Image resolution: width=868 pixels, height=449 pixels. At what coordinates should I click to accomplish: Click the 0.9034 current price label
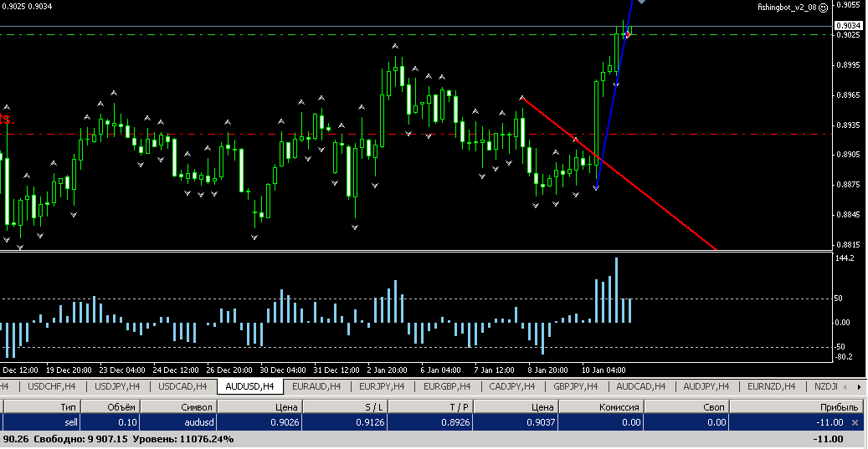pyautogui.click(x=847, y=25)
